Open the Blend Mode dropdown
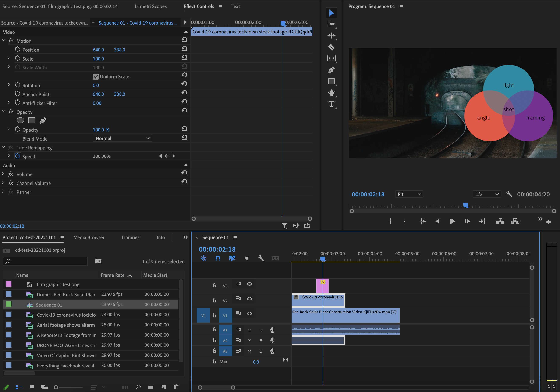This screenshot has height=392, width=560. 122,138
